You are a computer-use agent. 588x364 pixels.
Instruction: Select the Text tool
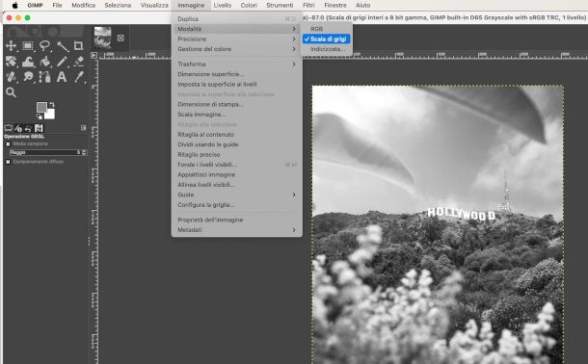click(62, 77)
